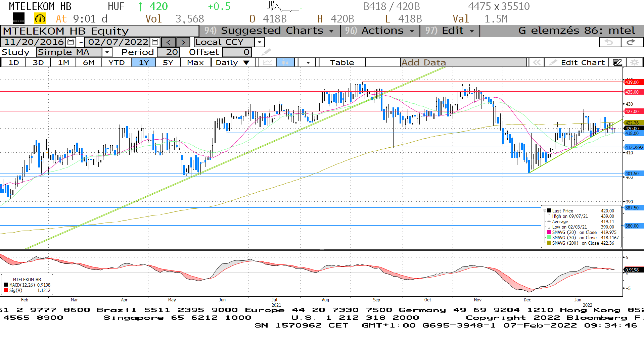Click the start date field 11/20/2016
This screenshot has height=344, width=644.
pyautogui.click(x=34, y=42)
